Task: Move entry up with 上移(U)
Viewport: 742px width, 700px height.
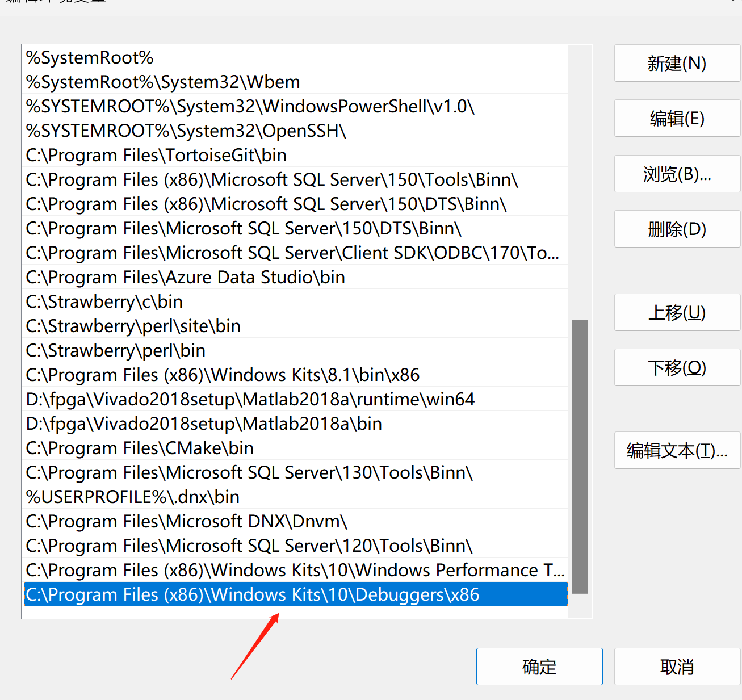Action: (x=677, y=312)
